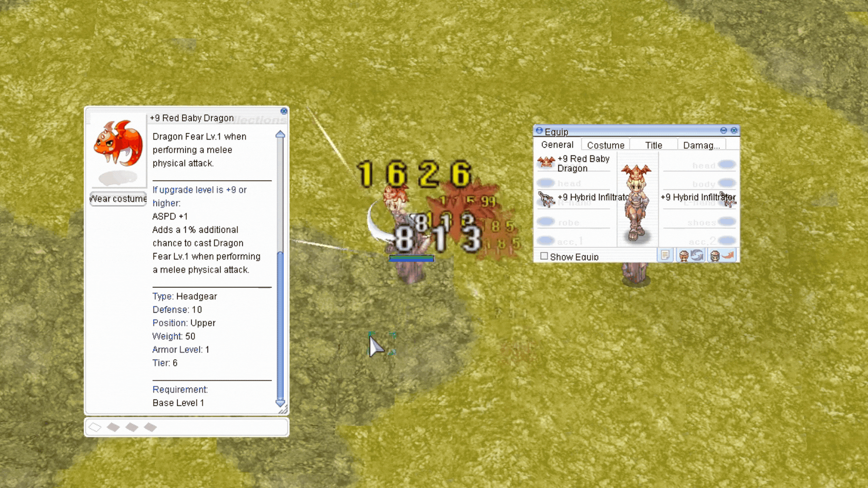Click the Red Baby Dragon item illustration
The width and height of the screenshot is (868, 488).
click(118, 144)
